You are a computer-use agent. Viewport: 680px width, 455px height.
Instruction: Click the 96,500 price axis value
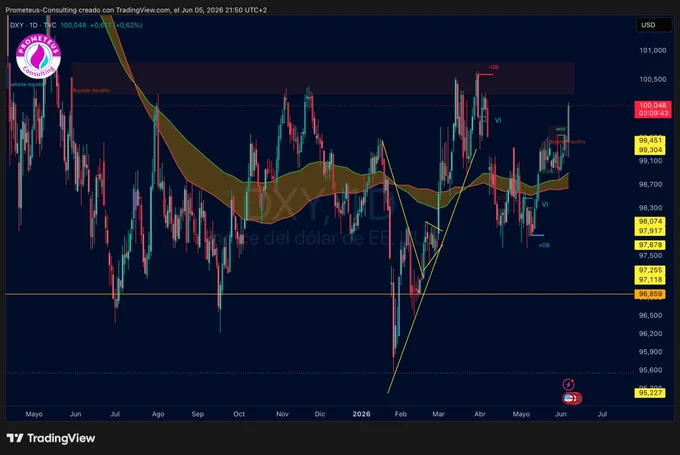[651, 315]
